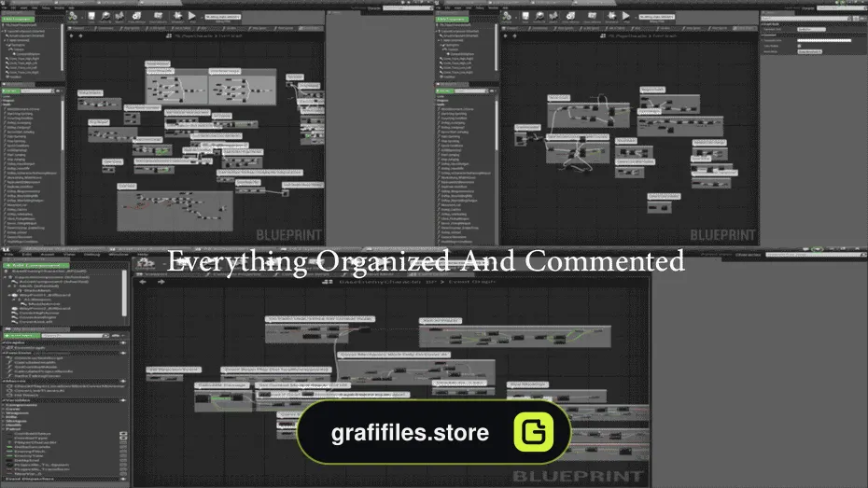This screenshot has width=868, height=488.
Task: Switch to Viewport tab in top-left window
Action: pos(77,28)
